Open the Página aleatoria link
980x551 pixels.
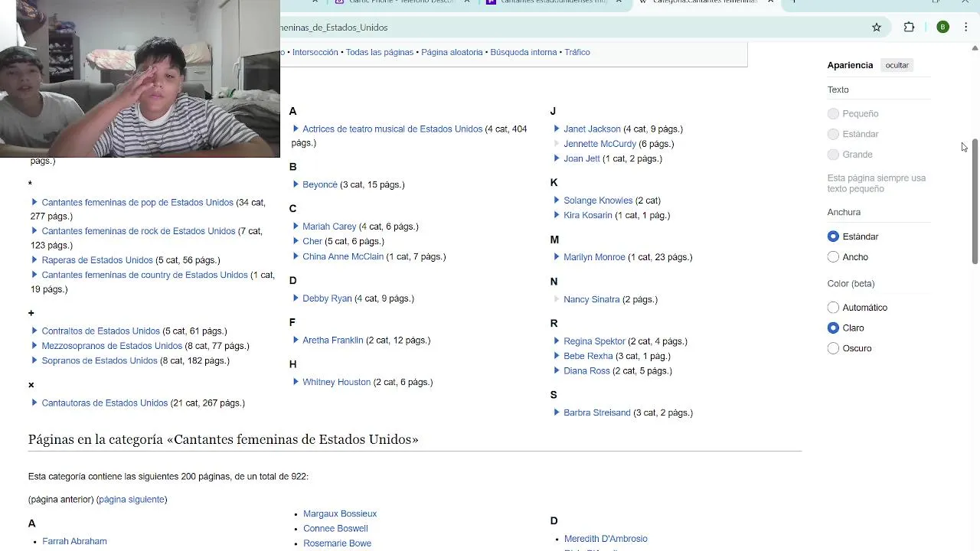click(452, 52)
